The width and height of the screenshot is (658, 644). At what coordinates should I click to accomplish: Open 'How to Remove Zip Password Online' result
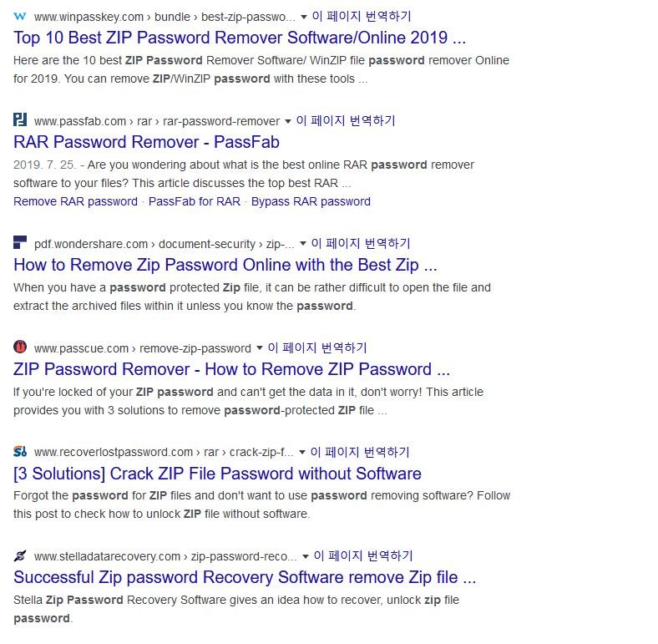coord(225,266)
